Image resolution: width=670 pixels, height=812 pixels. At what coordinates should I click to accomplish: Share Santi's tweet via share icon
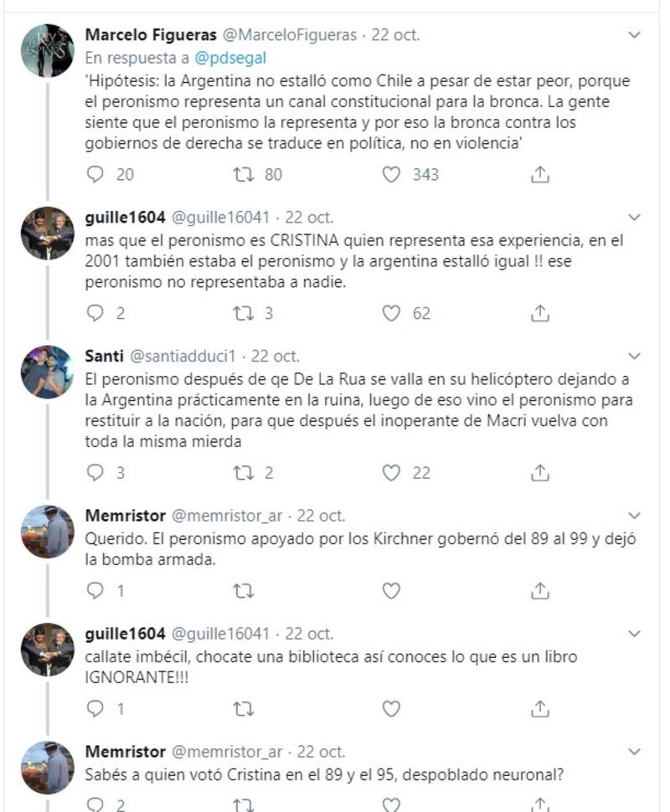(540, 473)
